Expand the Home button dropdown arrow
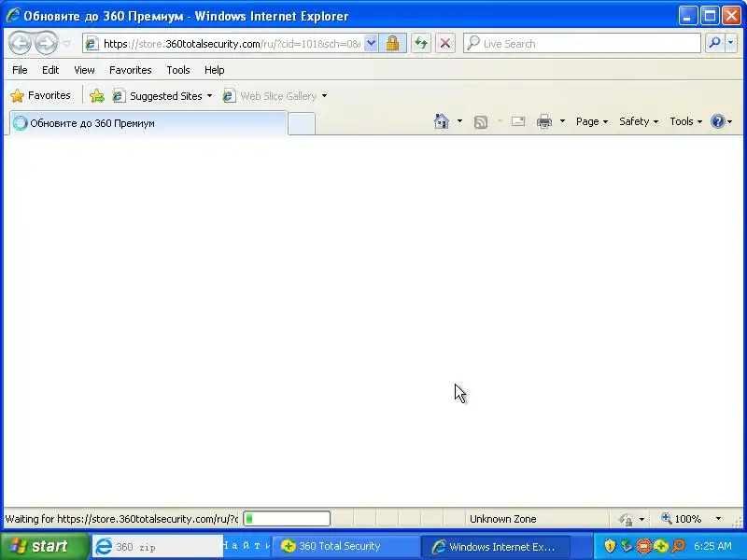The image size is (747, 560). pyautogui.click(x=459, y=121)
